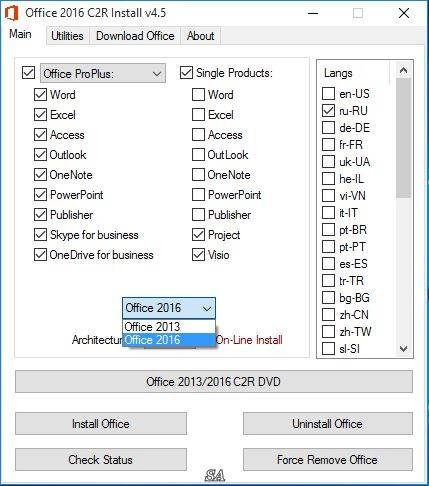Image resolution: width=429 pixels, height=486 pixels.
Task: Enable the uk-UA language checkbox
Action: click(328, 162)
